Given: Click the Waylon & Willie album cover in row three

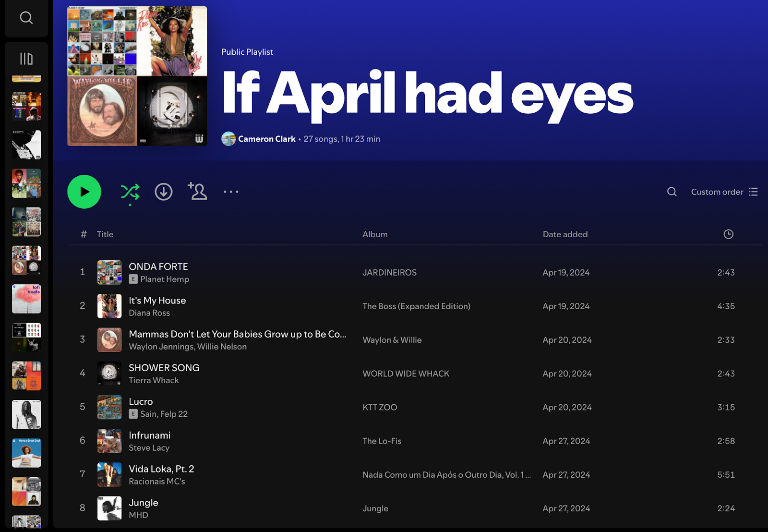Looking at the screenshot, I should [x=109, y=339].
